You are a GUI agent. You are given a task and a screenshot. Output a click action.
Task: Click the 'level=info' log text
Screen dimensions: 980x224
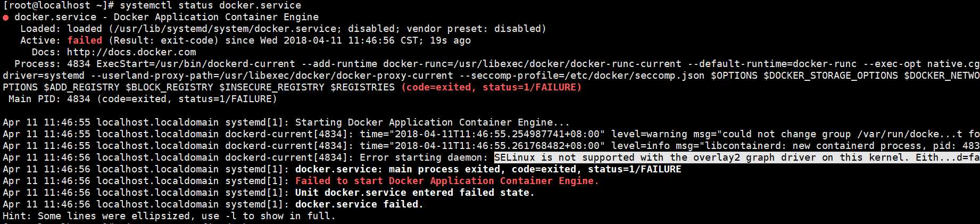640,146
